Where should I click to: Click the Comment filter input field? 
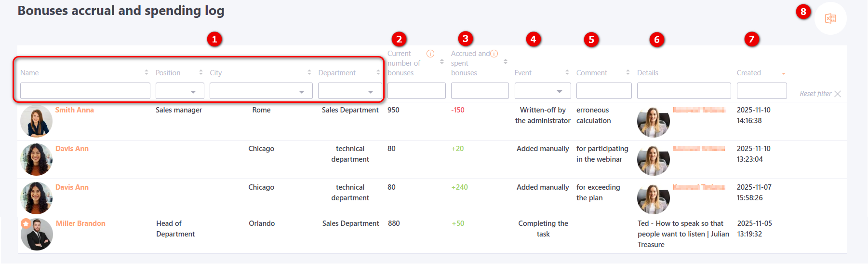pos(603,91)
